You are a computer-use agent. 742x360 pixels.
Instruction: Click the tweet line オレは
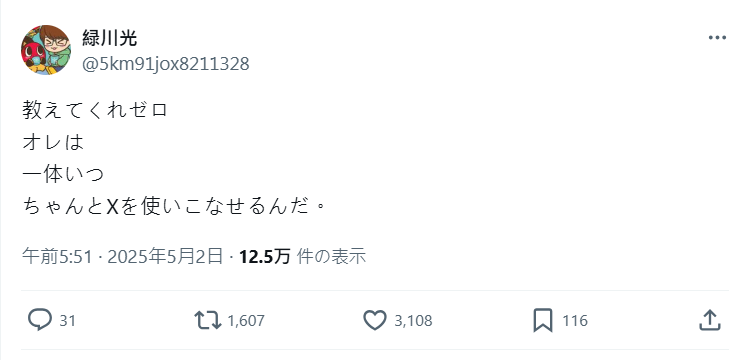coord(53,142)
